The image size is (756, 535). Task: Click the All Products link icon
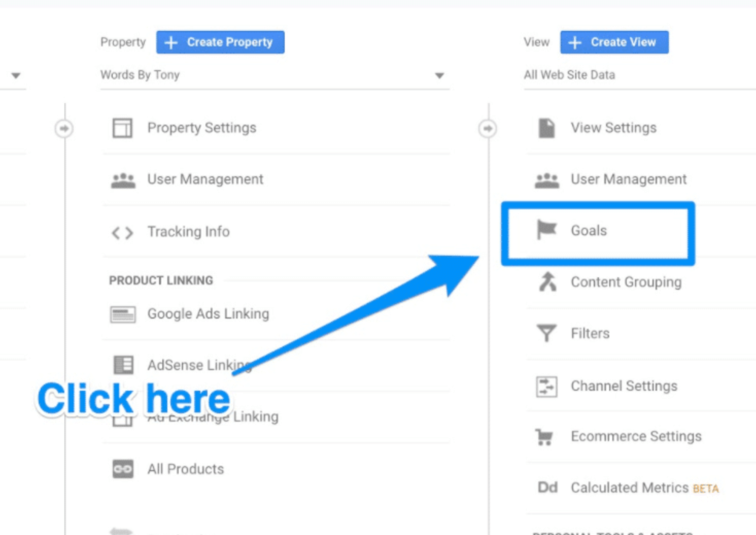coord(123,469)
